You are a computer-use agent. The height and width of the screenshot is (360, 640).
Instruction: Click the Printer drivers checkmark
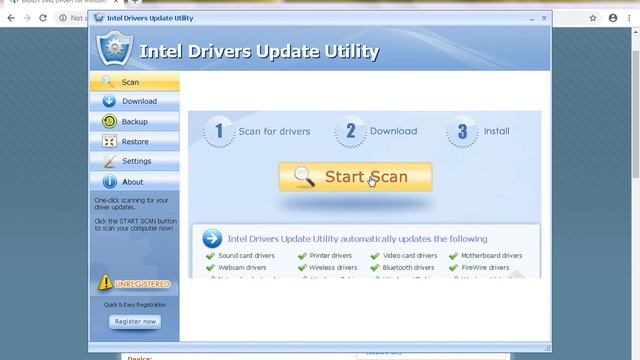[302, 256]
